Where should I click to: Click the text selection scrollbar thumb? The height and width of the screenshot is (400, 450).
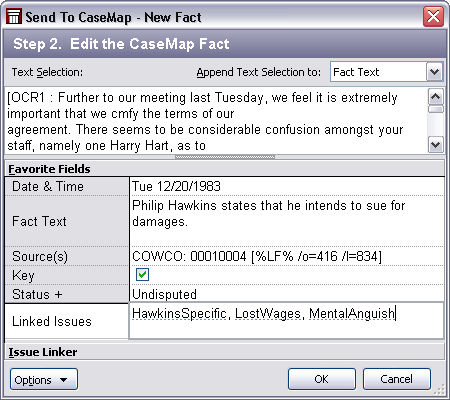click(x=436, y=109)
